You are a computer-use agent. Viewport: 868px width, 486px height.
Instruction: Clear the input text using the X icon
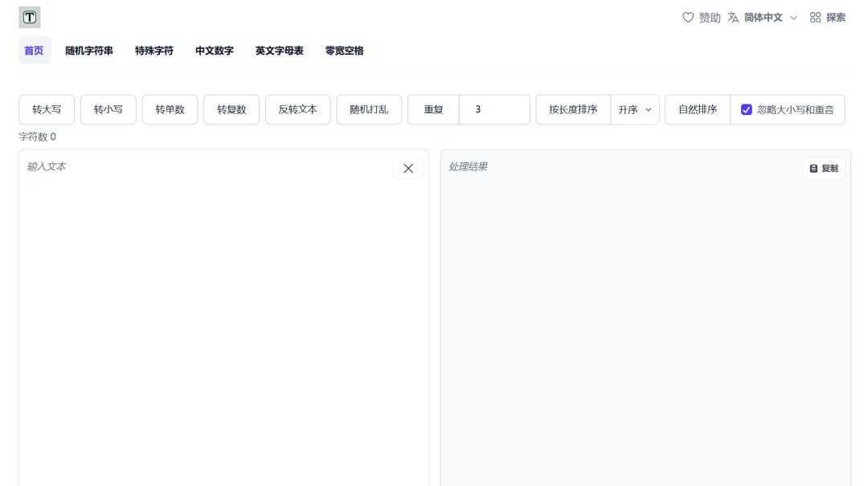(x=408, y=168)
